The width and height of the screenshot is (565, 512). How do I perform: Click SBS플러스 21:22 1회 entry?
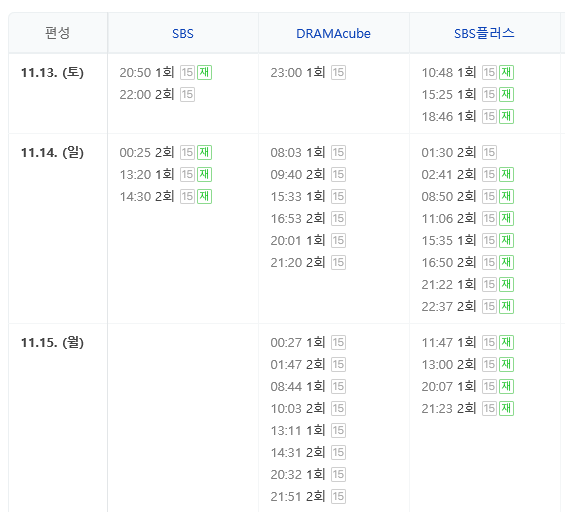[468, 284]
